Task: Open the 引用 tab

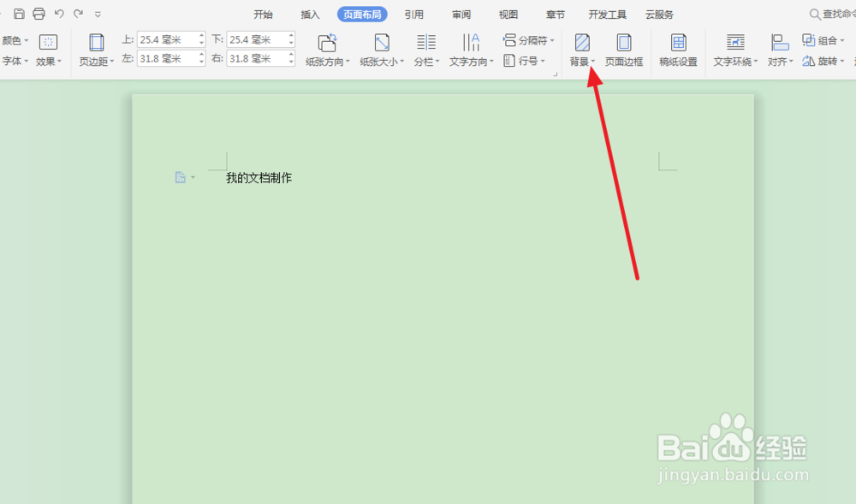Action: point(413,15)
